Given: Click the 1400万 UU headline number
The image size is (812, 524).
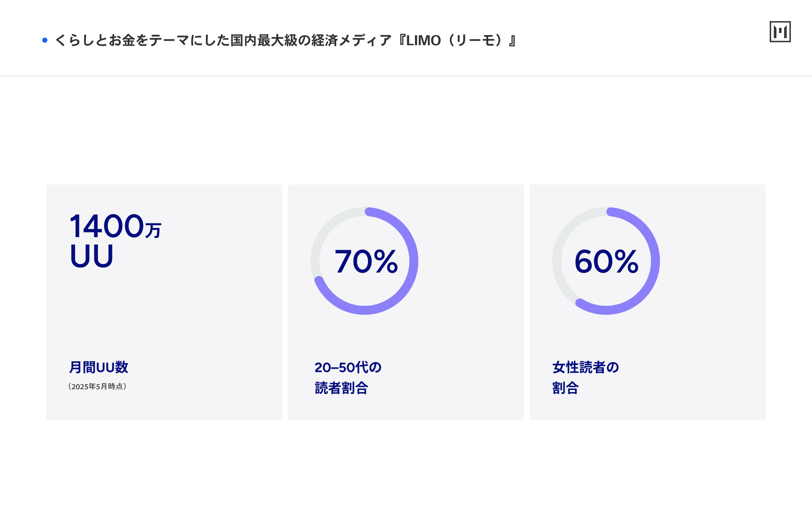Looking at the screenshot, I should tap(115, 240).
